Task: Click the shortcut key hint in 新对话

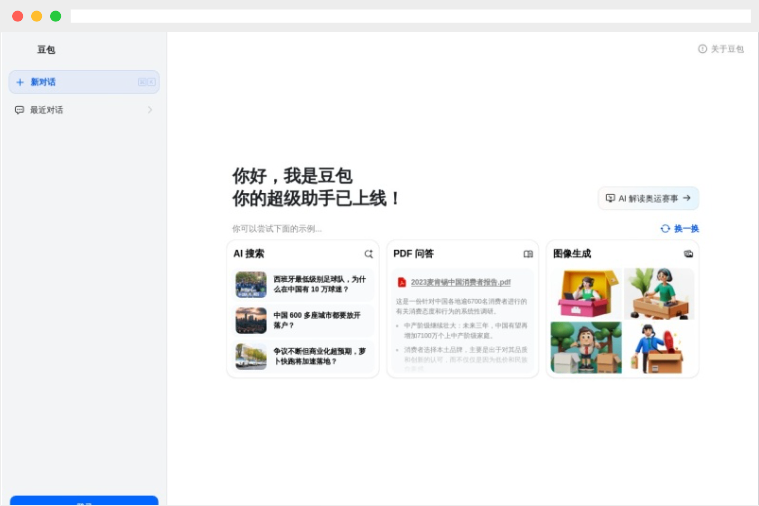Action: tap(147, 82)
